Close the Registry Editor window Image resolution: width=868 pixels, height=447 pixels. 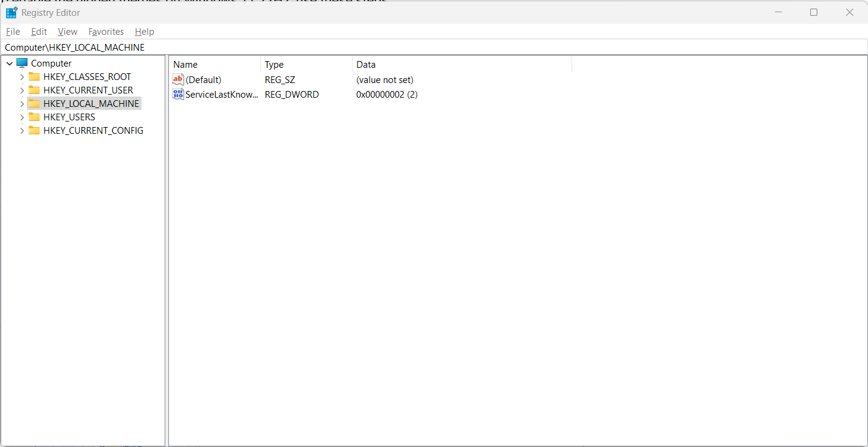coord(849,12)
